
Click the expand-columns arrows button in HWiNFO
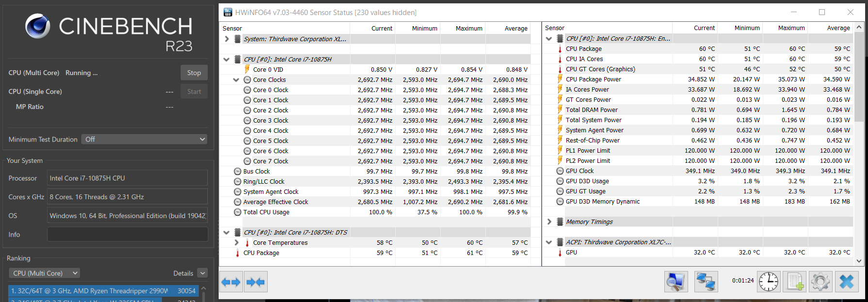coord(231,282)
